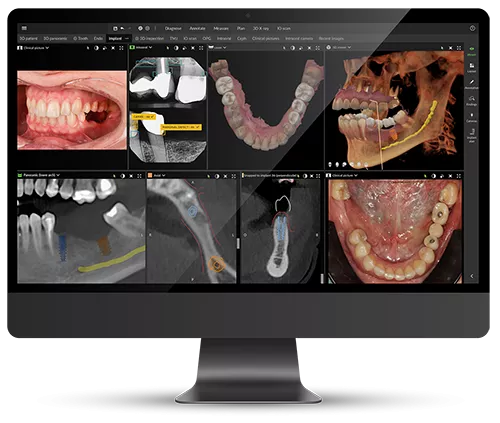The height and width of the screenshot is (423, 500).
Task: Open the Layout tool in right sidebar
Action: pyautogui.click(x=472, y=67)
